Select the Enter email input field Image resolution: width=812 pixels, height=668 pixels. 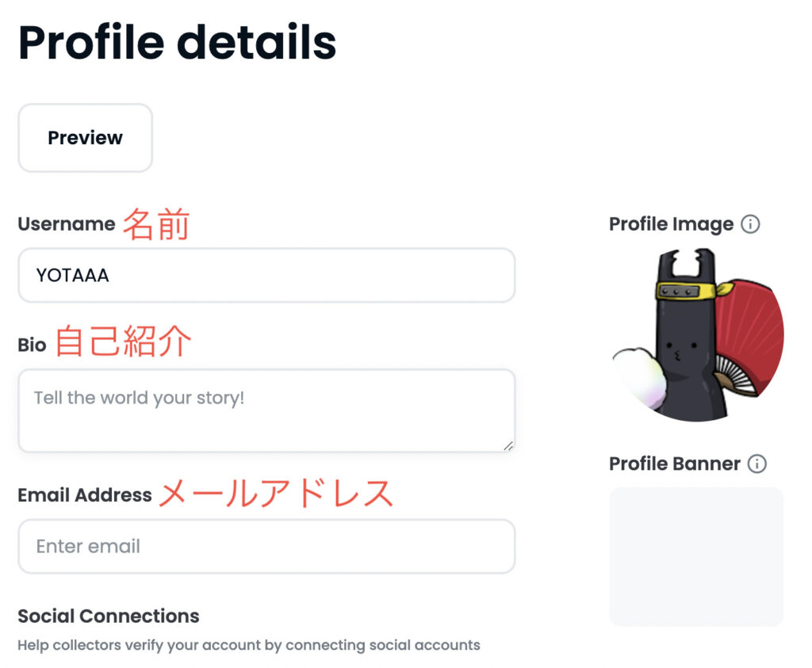(266, 546)
